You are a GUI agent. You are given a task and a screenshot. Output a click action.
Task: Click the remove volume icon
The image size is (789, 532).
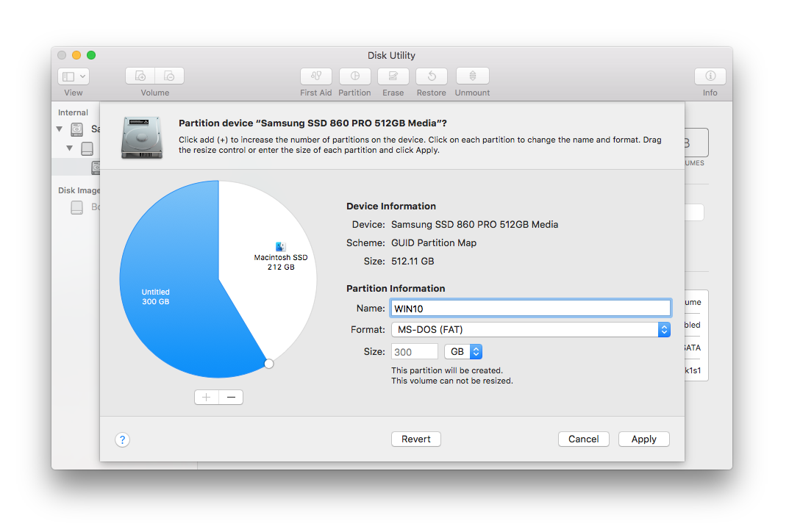pyautogui.click(x=170, y=76)
